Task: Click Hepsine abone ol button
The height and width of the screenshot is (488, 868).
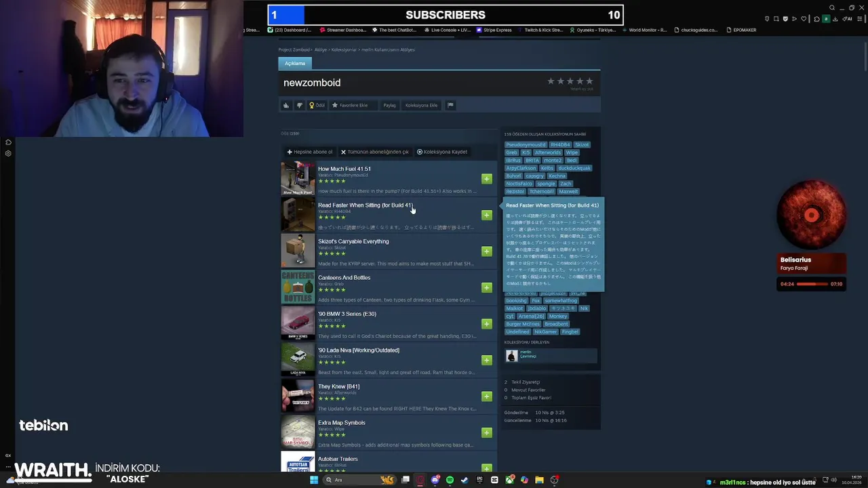Action: (310, 152)
